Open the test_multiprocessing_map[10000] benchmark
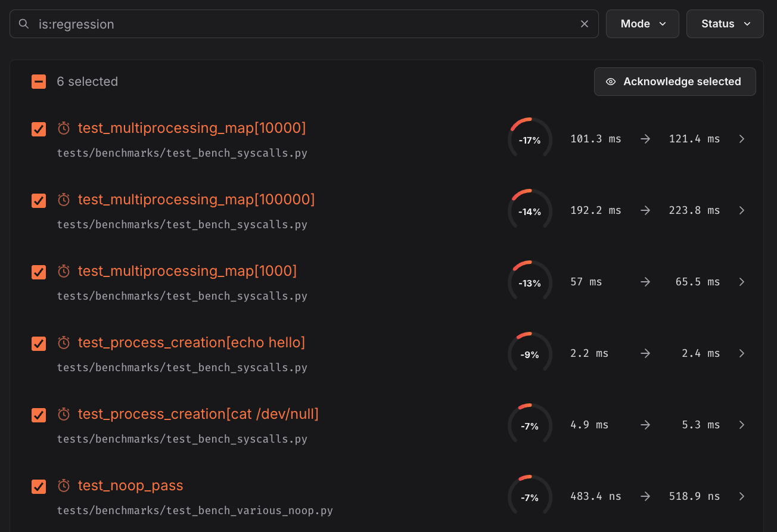This screenshot has width=777, height=532. point(192,127)
